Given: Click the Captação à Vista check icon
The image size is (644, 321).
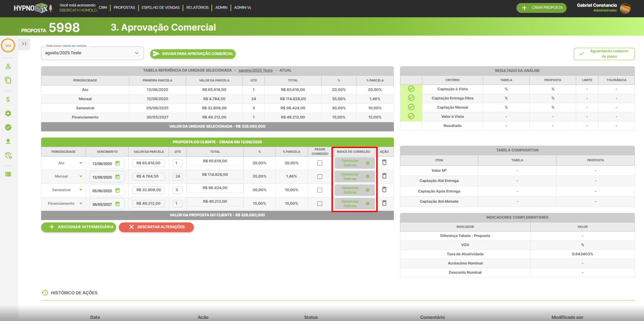Looking at the screenshot, I should [x=411, y=89].
